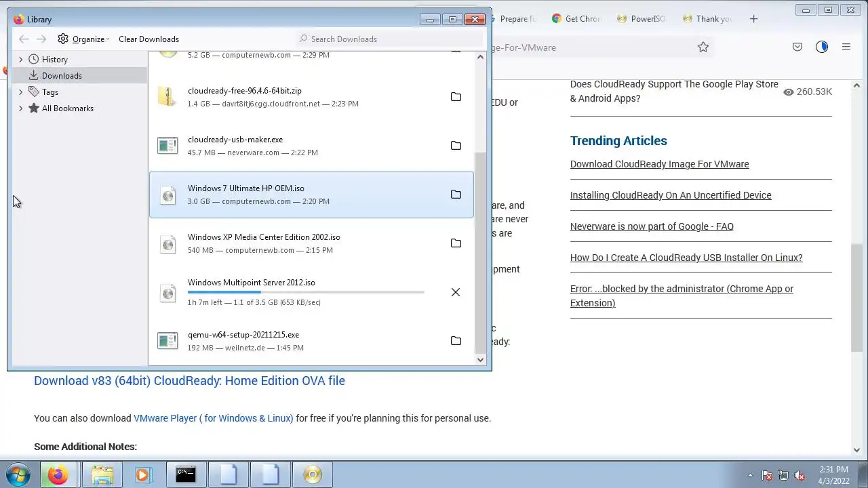The width and height of the screenshot is (868, 488).
Task: Click the cloudready zip file icon
Action: tap(167, 97)
